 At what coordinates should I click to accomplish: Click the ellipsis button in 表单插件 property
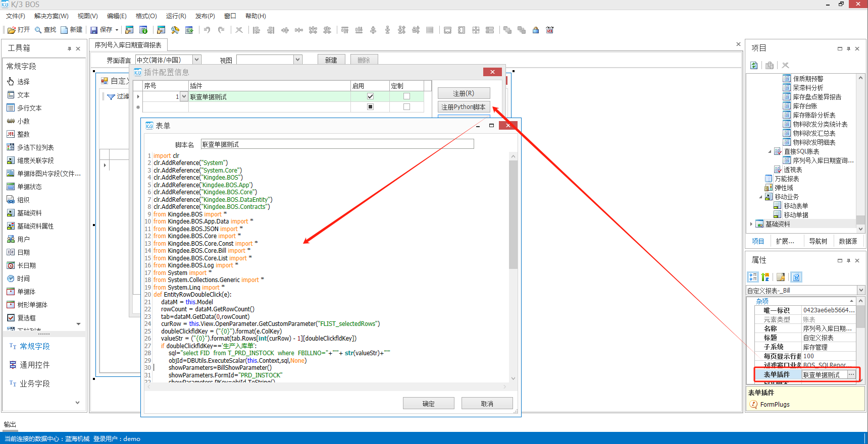tap(852, 374)
